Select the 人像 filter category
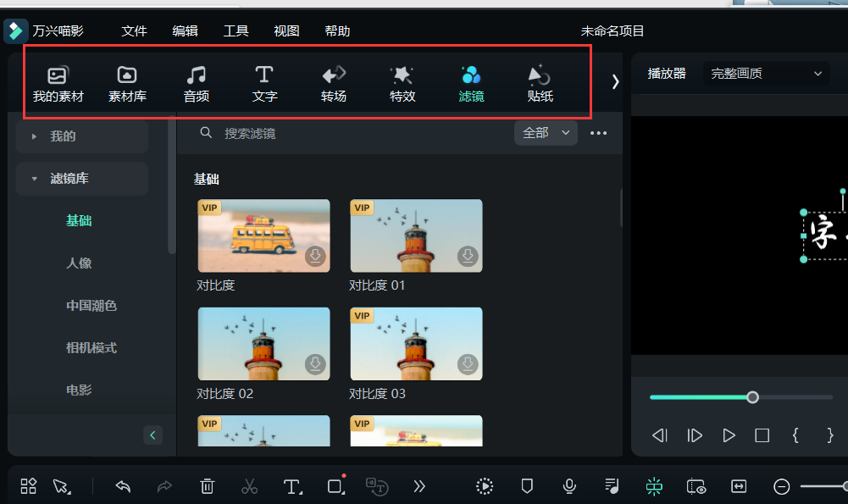The height and width of the screenshot is (504, 848). pyautogui.click(x=79, y=263)
